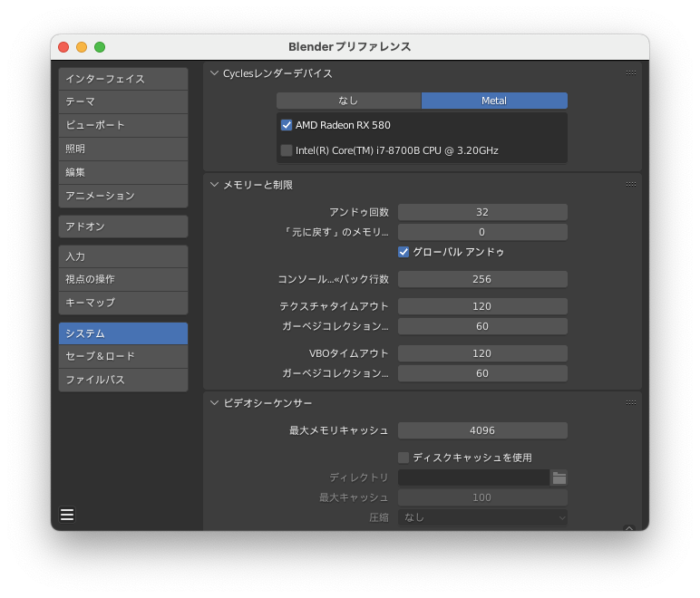
Task: Open the アニメーション tab
Action: (123, 197)
